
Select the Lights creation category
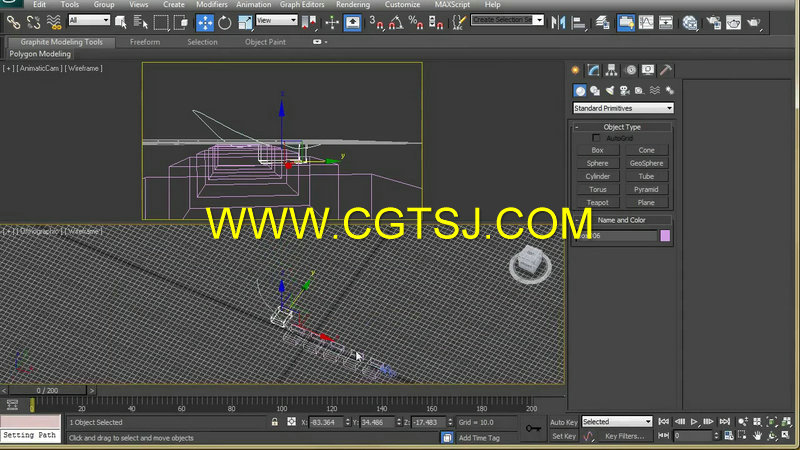[x=610, y=90]
